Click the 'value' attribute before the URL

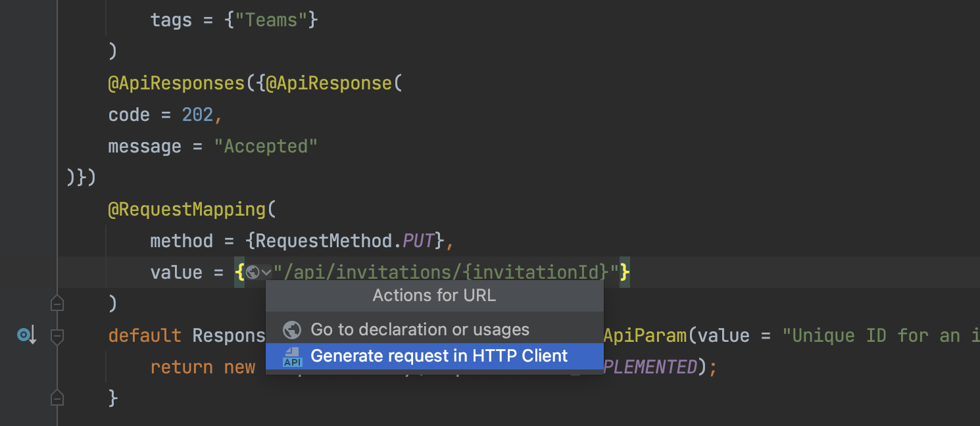click(176, 272)
